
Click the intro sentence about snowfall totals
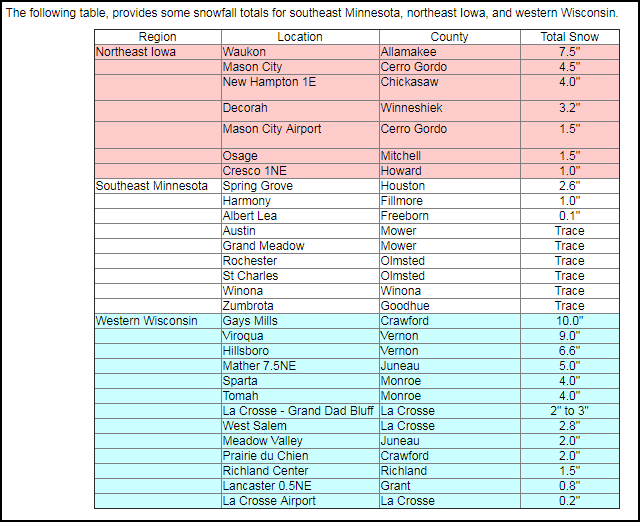(312, 13)
